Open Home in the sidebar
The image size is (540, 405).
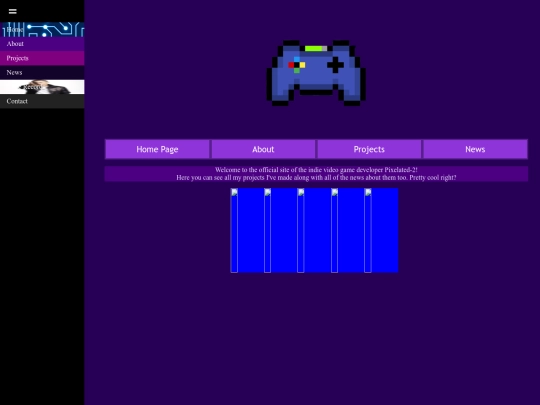click(42, 30)
